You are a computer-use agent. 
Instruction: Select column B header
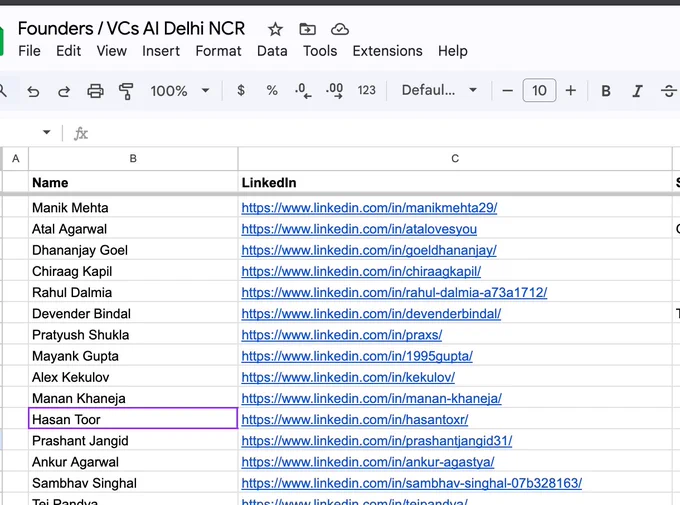(133, 159)
